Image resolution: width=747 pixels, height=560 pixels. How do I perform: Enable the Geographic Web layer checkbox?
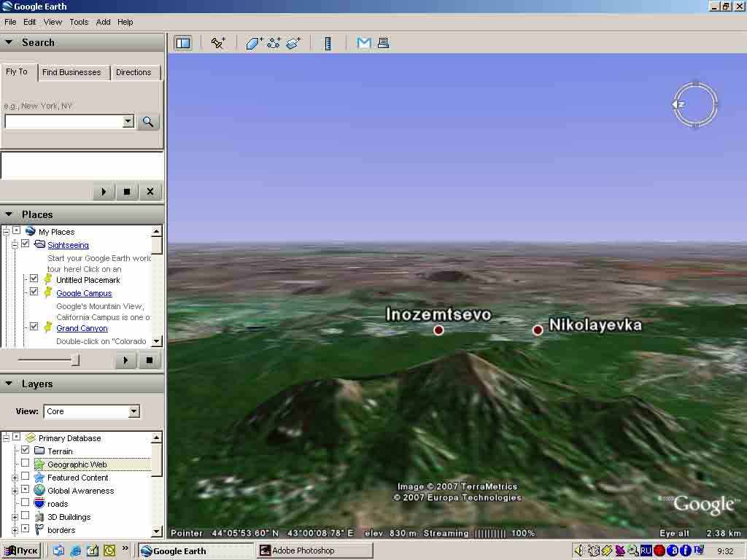[x=26, y=463]
